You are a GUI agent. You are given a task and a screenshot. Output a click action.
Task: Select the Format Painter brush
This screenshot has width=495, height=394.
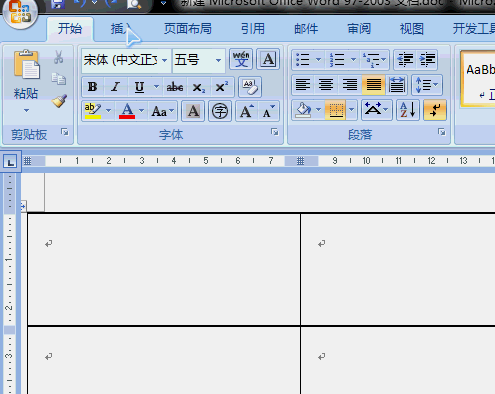(x=59, y=101)
